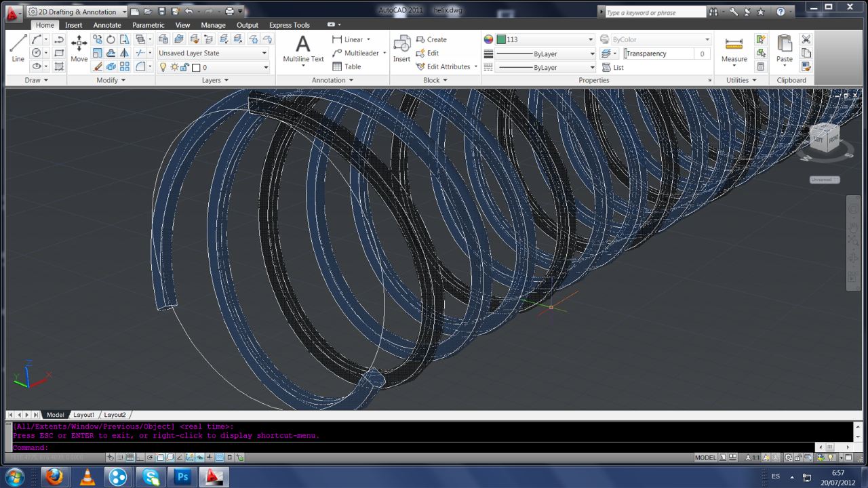The width and height of the screenshot is (868, 488).
Task: Click the Table button in Annotation
Action: 347,66
